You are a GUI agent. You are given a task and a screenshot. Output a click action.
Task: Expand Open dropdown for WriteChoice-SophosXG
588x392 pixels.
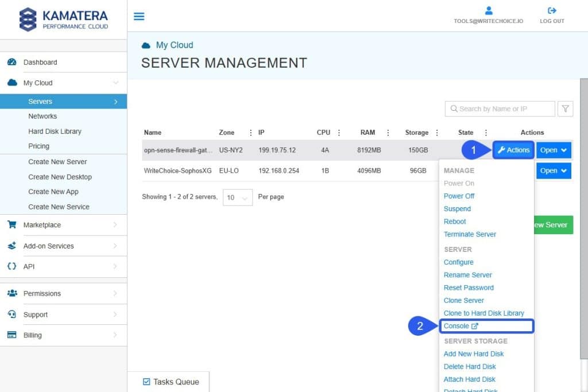(554, 170)
